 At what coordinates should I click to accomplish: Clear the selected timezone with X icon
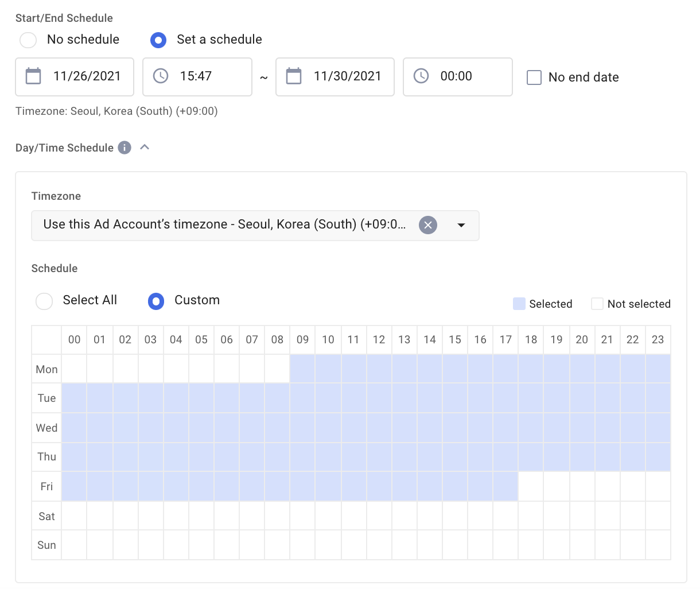[427, 225]
